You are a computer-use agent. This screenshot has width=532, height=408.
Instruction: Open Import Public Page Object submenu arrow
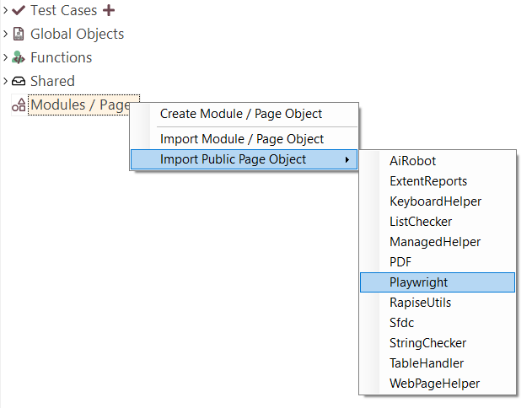tap(347, 159)
